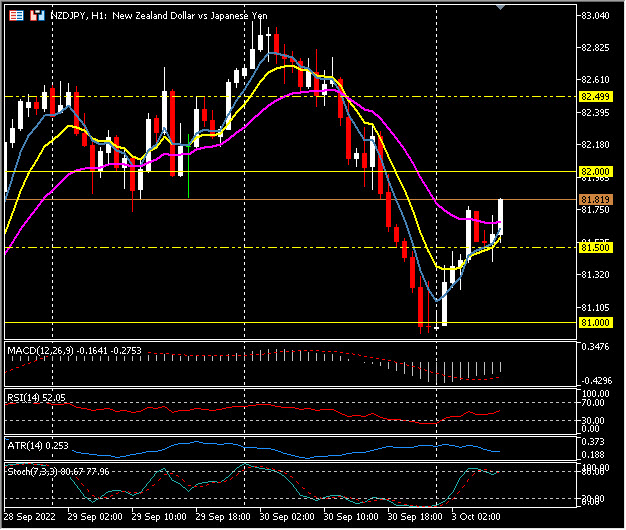This screenshot has height=530, width=626.
Task: Select the 81.500 price level label
Action: [x=595, y=247]
